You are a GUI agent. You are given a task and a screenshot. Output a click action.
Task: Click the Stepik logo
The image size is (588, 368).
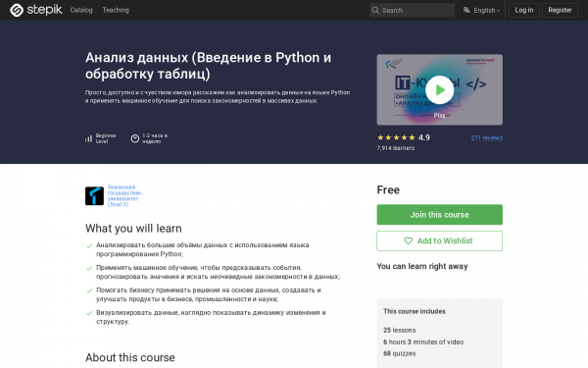click(x=36, y=10)
